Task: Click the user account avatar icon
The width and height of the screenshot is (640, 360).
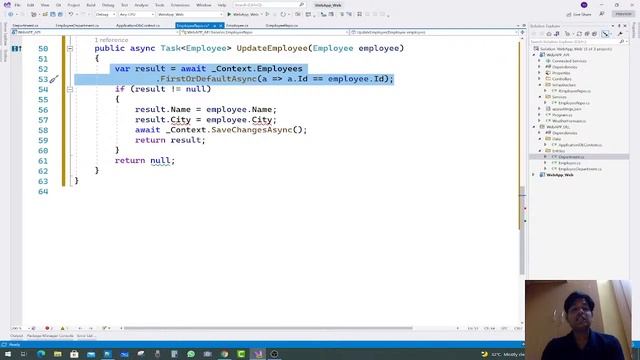Action: (x=584, y=5)
